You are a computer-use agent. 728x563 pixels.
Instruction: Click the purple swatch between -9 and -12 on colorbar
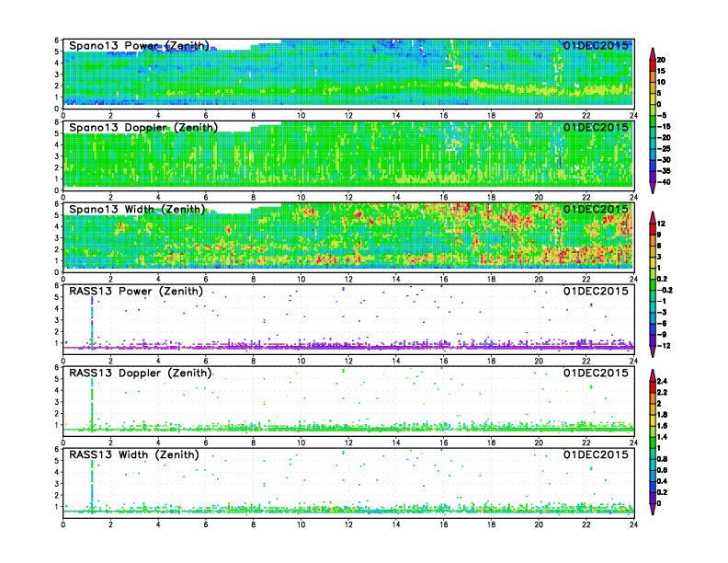(x=653, y=340)
